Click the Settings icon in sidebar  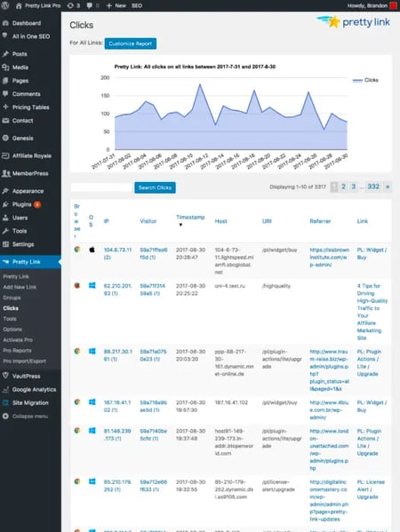pos(5,244)
